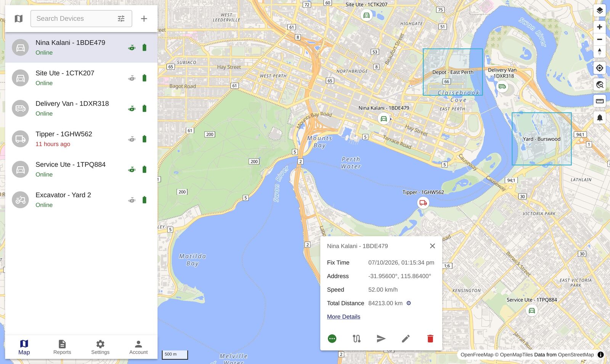Image resolution: width=610 pixels, height=364 pixels.
Task: Open the Reports tab
Action: click(x=62, y=347)
